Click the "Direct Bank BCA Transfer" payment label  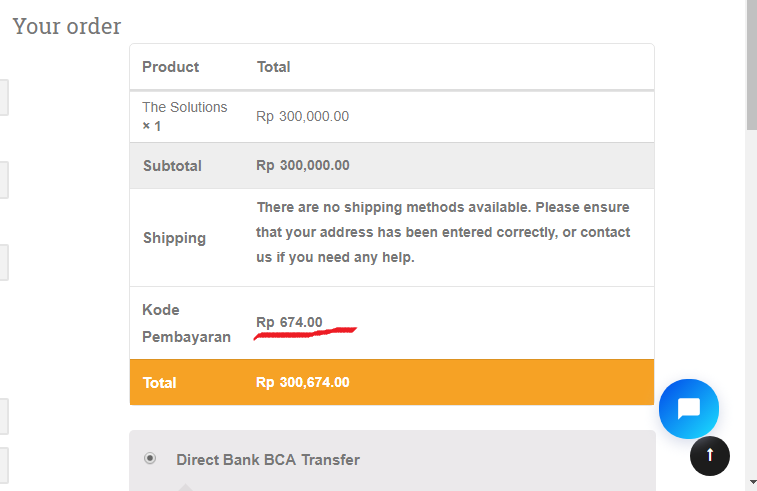(267, 460)
